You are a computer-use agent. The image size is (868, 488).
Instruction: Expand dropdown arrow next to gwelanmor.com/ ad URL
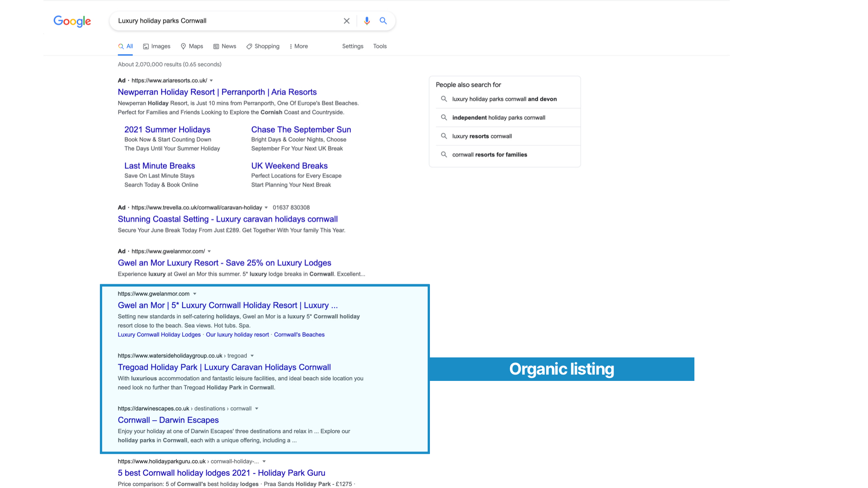pyautogui.click(x=209, y=252)
